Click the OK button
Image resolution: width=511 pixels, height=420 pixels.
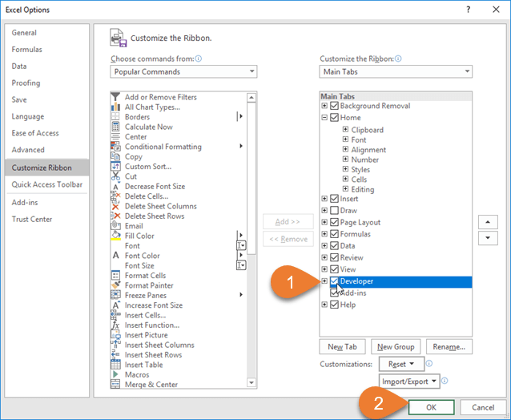coord(431,407)
